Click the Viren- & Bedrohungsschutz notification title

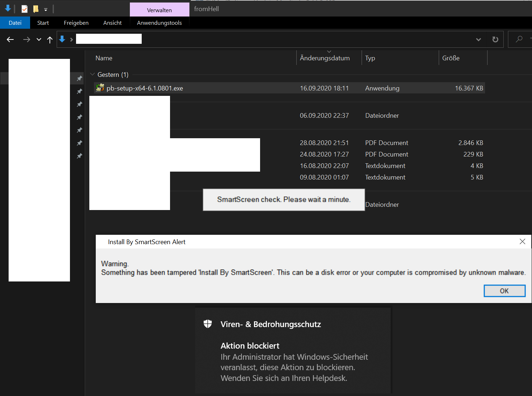(x=271, y=324)
